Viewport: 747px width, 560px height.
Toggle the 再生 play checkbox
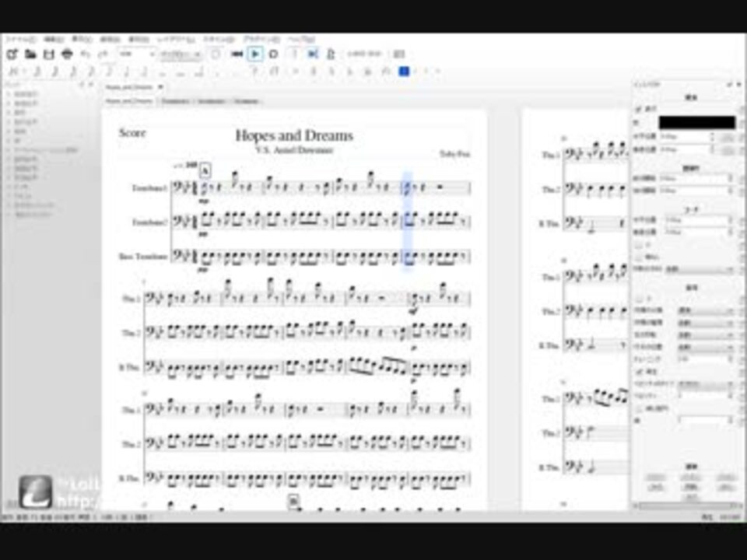point(639,372)
